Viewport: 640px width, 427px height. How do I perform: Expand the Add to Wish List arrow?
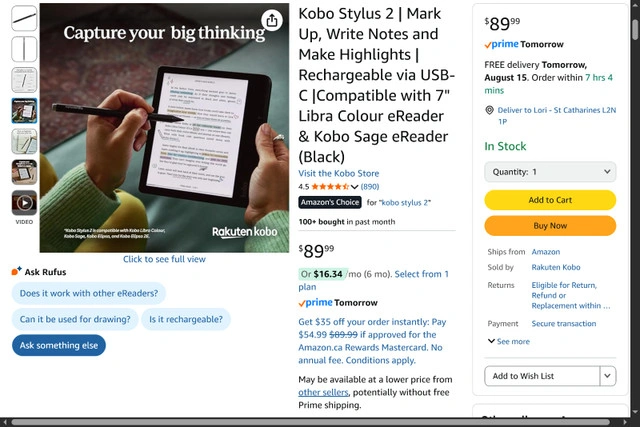(x=607, y=376)
